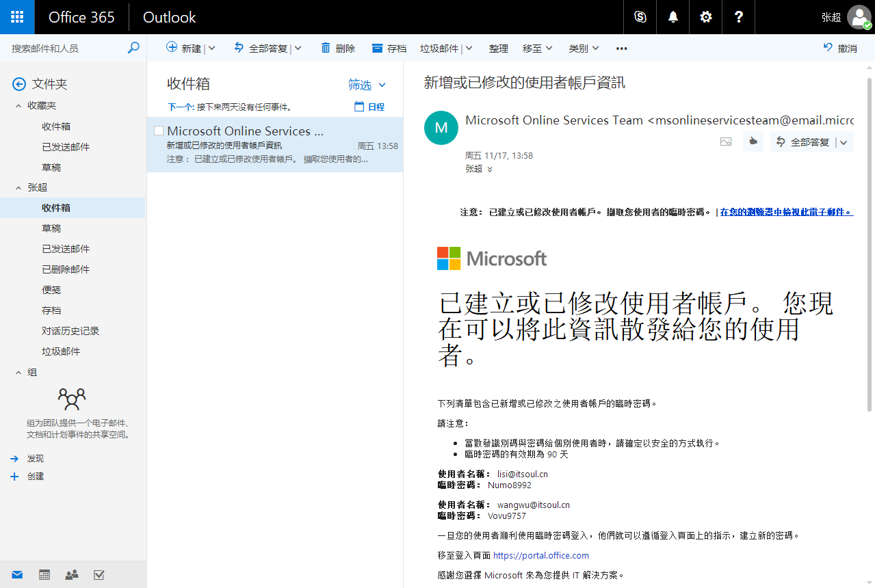Switch to Tasks module at bottom
This screenshot has width=875, height=588.
99,574
